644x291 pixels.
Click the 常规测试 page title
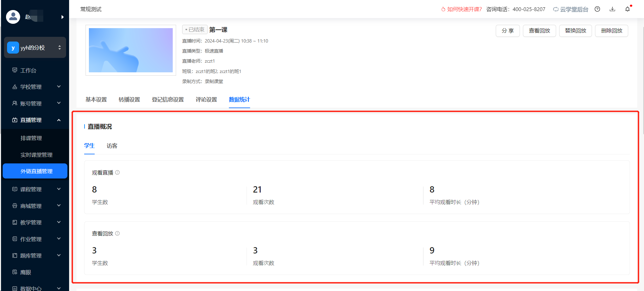pos(91,9)
